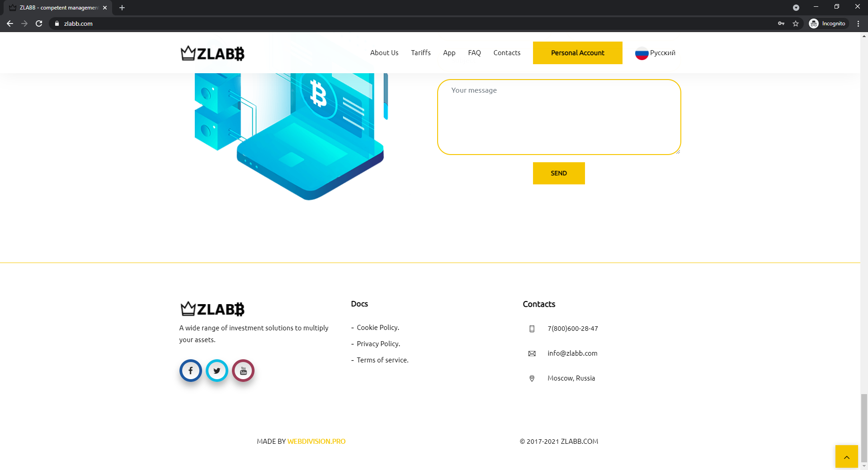Click inside the Your message text area
Screen dimensions: 868x470
click(559, 117)
